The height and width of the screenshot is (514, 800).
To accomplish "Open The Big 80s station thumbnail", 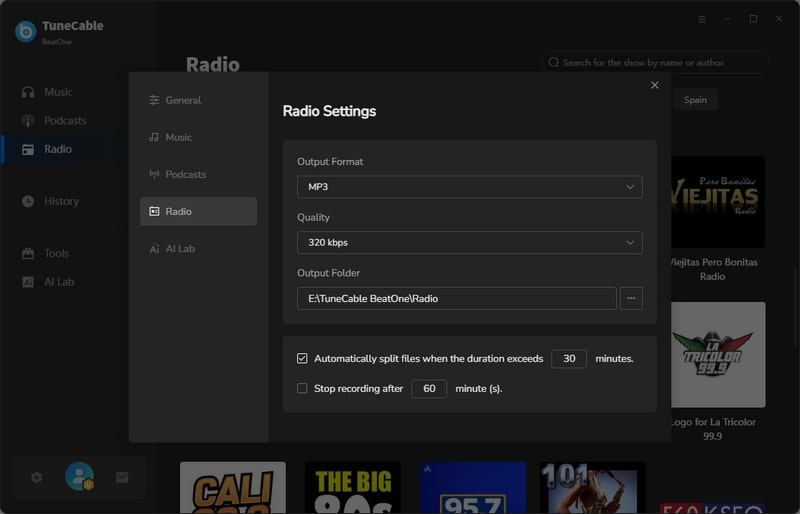I will [353, 487].
